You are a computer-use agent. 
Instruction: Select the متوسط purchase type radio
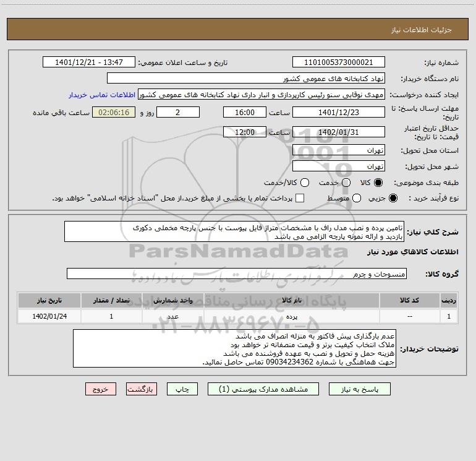pos(357,198)
